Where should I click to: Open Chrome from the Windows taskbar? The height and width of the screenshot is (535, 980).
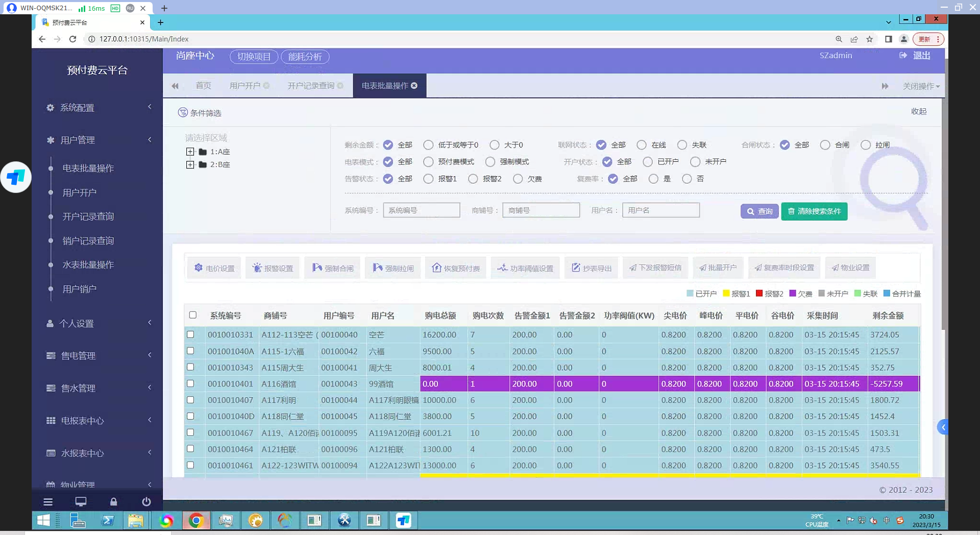tap(196, 521)
